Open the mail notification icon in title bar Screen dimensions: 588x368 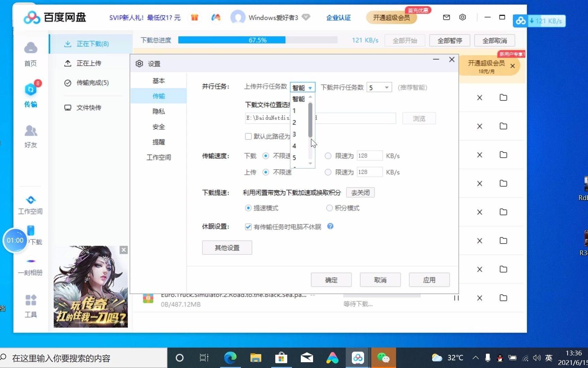point(446,17)
